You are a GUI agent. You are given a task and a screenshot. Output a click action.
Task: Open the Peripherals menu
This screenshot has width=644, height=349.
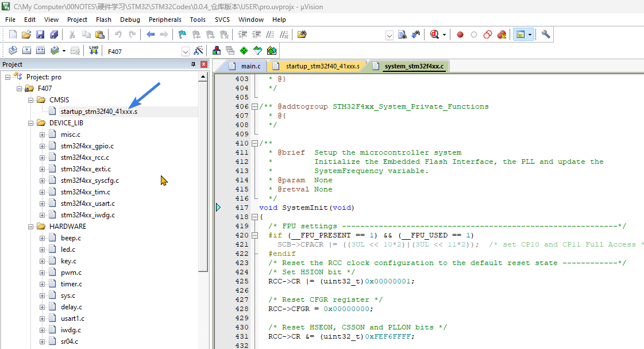click(165, 20)
